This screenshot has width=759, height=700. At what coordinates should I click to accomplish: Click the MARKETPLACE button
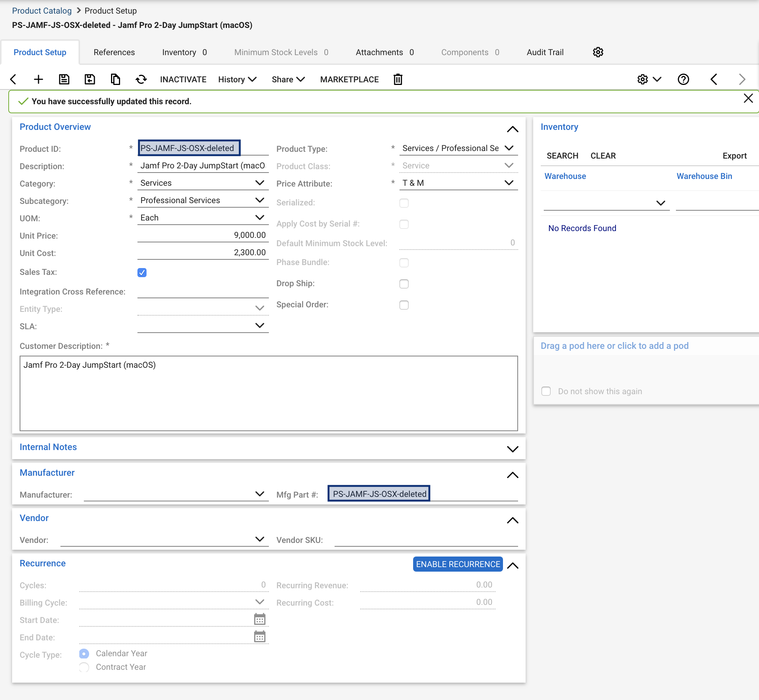click(349, 79)
